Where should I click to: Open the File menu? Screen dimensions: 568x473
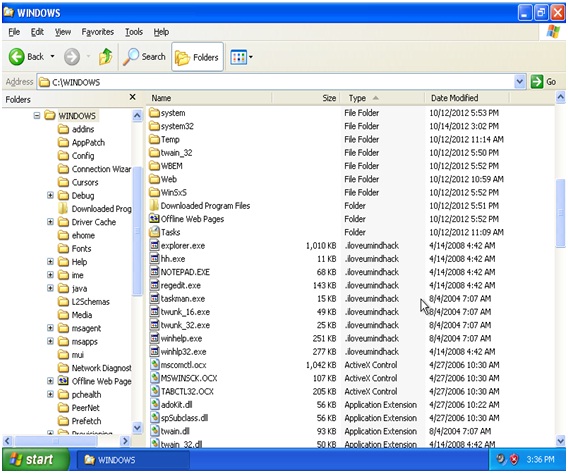coord(14,32)
